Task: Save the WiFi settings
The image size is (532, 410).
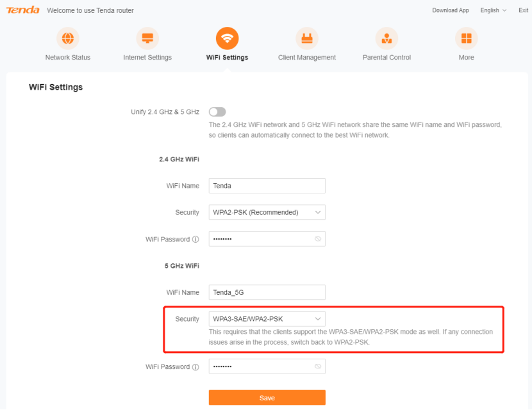Action: (267, 398)
